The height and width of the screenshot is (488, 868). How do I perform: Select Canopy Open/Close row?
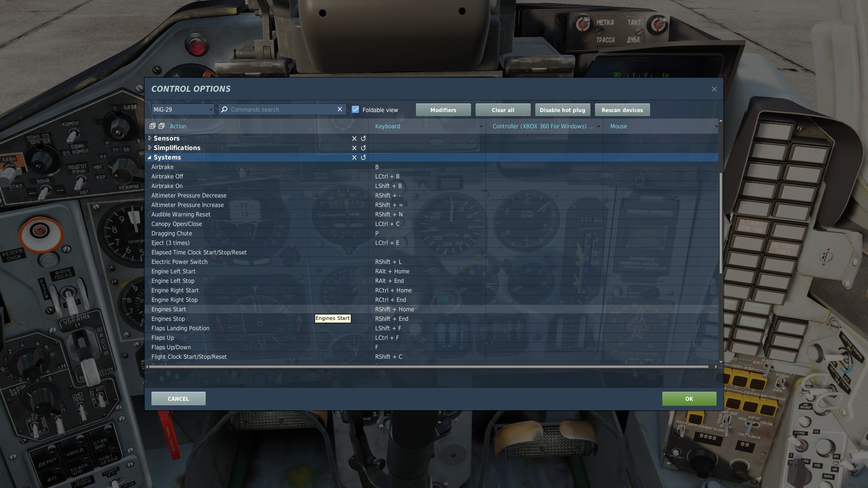[x=431, y=224]
